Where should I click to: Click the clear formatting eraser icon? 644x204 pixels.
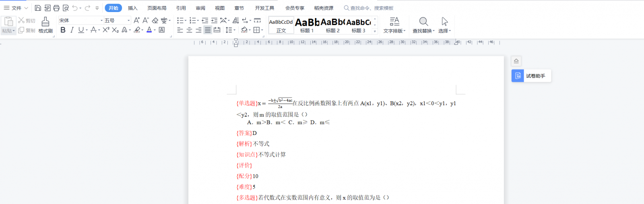(155, 20)
